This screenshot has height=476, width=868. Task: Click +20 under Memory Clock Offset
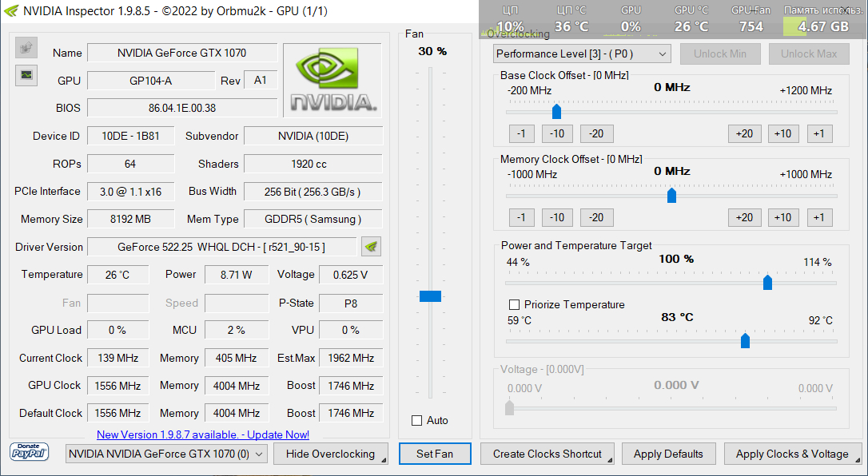(745, 218)
